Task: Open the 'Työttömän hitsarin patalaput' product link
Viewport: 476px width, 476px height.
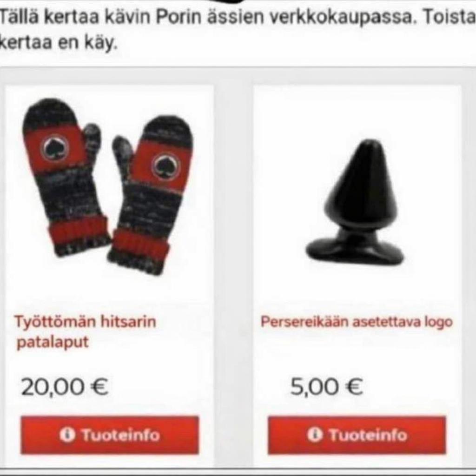Action: 85,332
